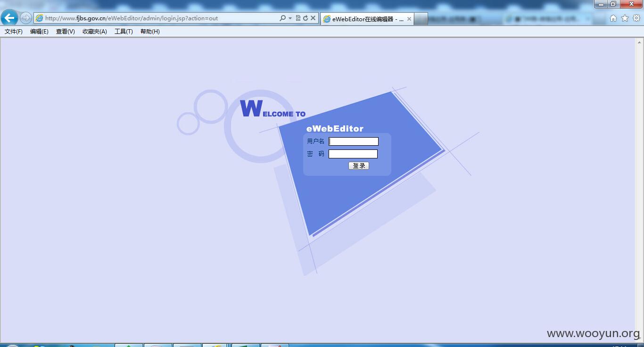Close the eWebEditor在线编辑器 tab

point(409,19)
